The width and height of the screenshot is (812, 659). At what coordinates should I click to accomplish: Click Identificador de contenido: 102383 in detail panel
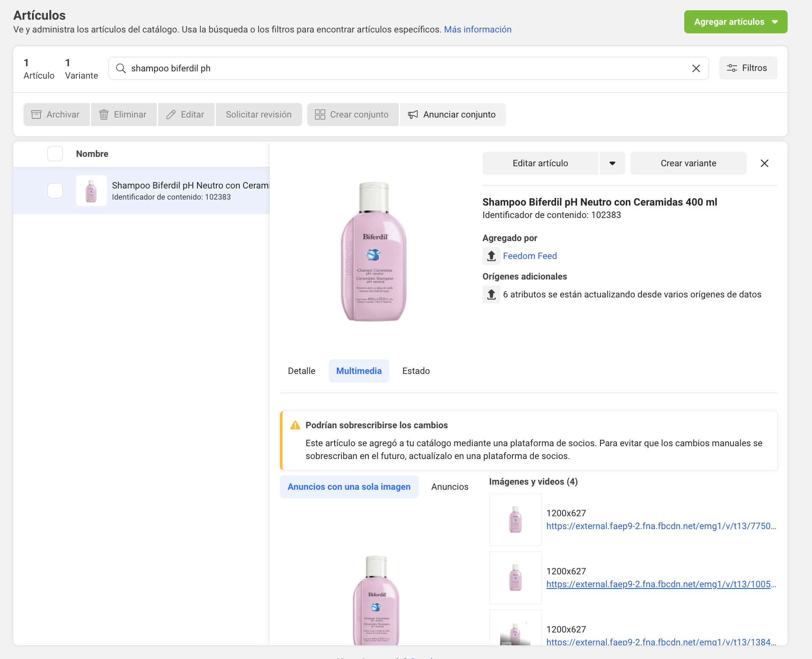point(551,215)
